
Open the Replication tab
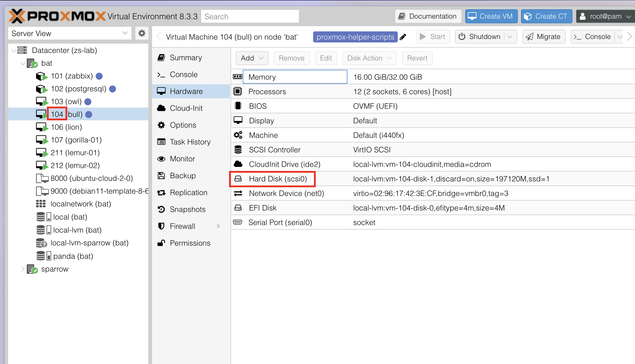coord(191,192)
